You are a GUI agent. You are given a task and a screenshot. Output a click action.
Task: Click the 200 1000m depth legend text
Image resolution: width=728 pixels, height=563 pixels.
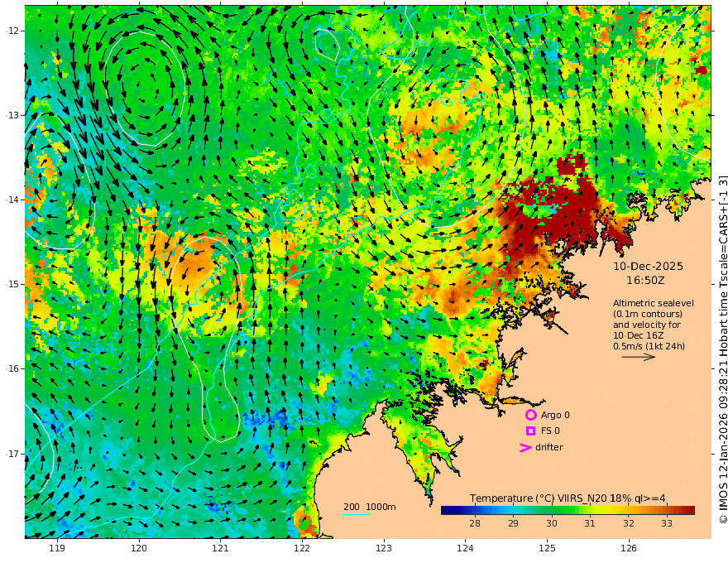(x=370, y=507)
